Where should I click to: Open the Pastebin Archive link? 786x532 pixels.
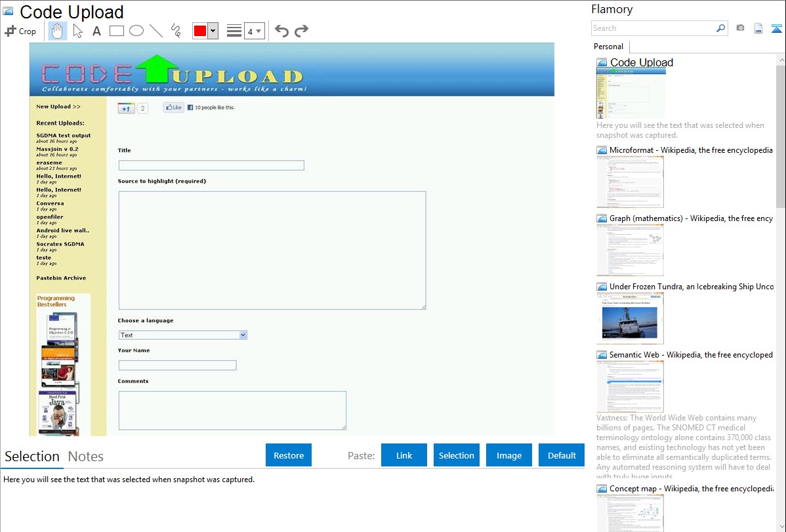point(61,277)
